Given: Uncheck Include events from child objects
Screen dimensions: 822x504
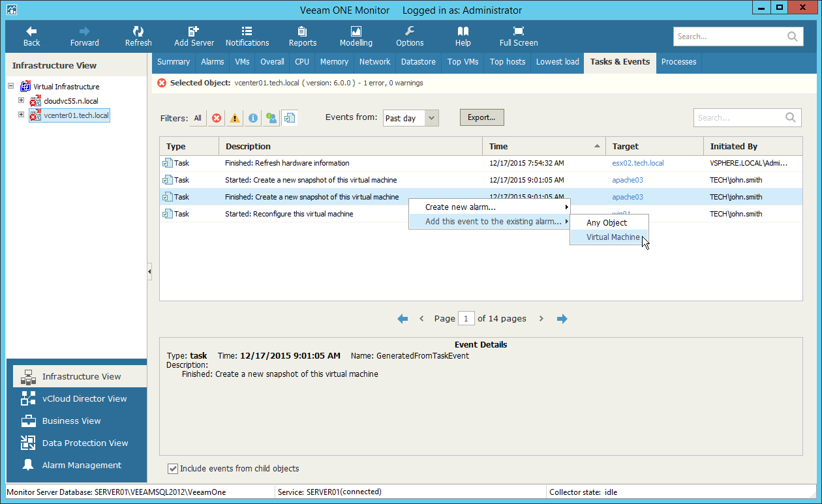Looking at the screenshot, I should (x=173, y=468).
